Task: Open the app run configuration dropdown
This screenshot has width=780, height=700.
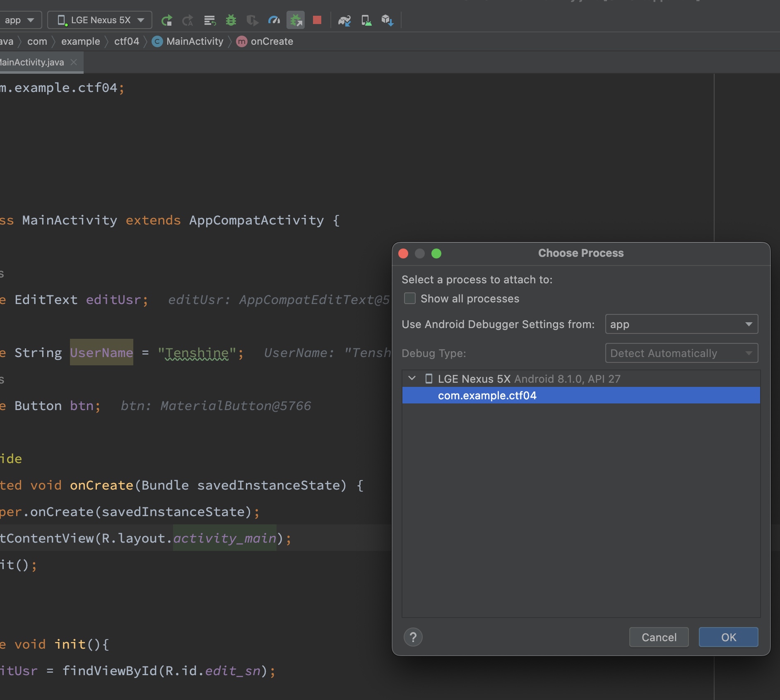Action: tap(19, 20)
